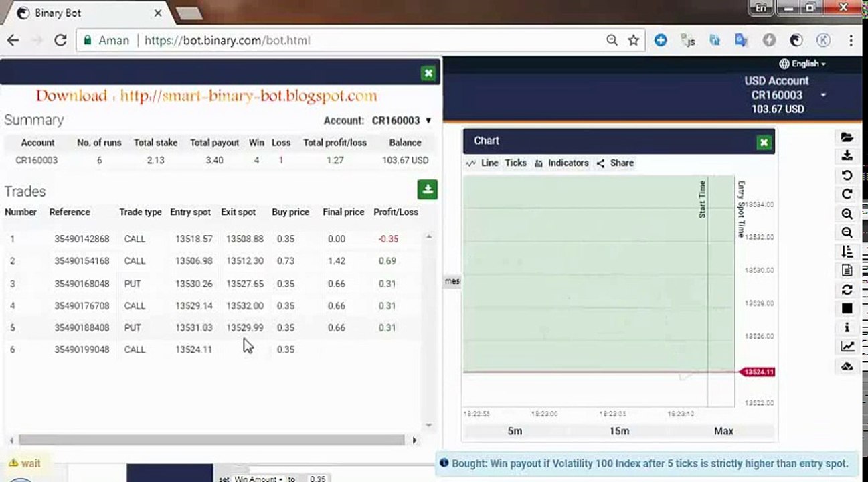Click the redo icon in right toolbar
Viewport: 868px width, 482px height.
point(847,194)
